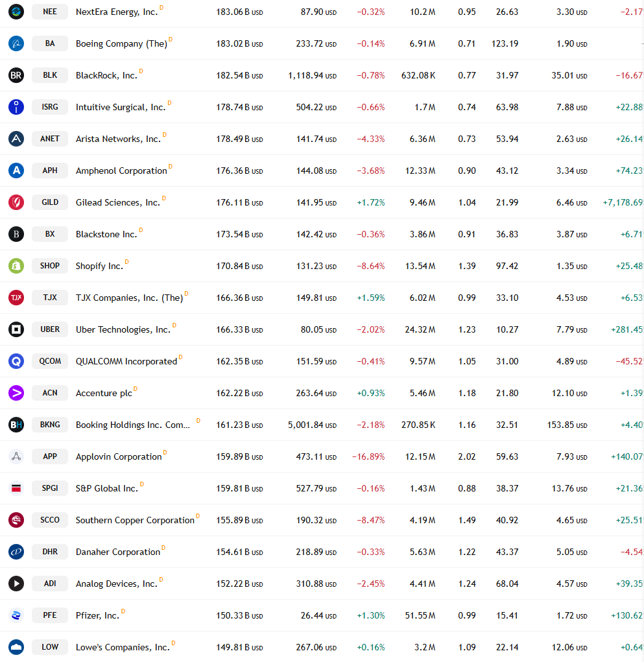Open the SHOP ticker badge
This screenshot has height=662, width=644.
coord(50,266)
